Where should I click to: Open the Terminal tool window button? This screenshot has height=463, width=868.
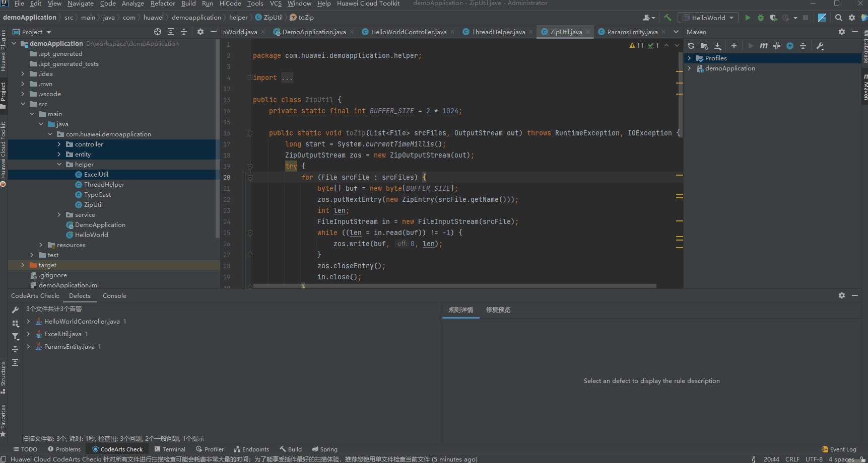click(x=170, y=449)
